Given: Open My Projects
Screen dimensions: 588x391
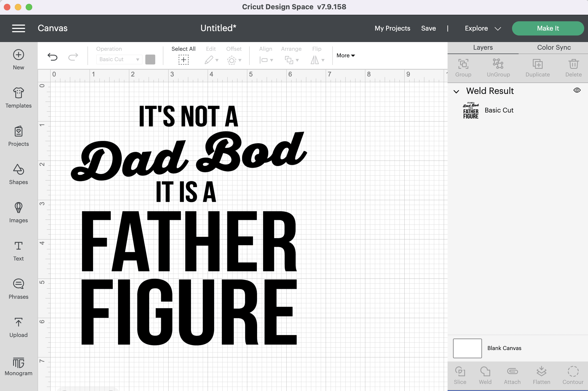Looking at the screenshot, I should [x=392, y=28].
